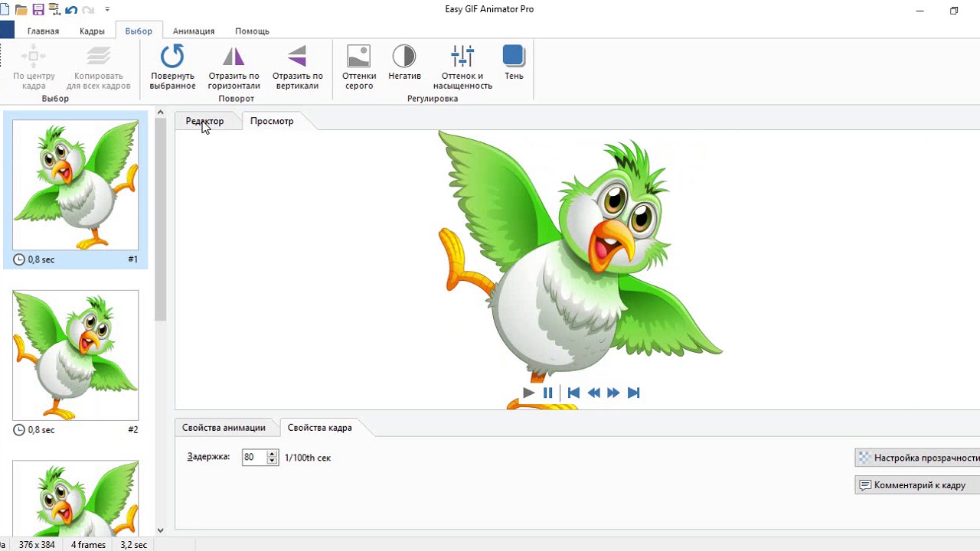Click the 0,8 sec label of frame #1
This screenshot has height=551, width=980.
pyautogui.click(x=41, y=259)
